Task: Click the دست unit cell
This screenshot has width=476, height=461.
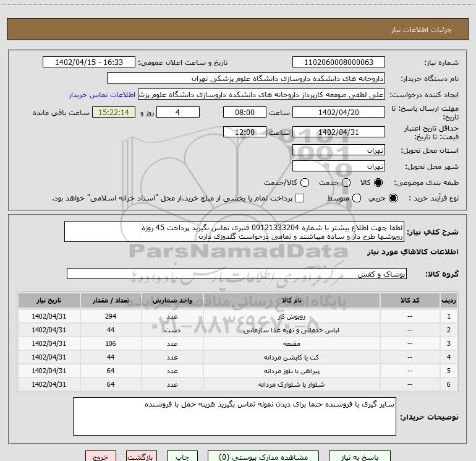Action: tap(172, 330)
